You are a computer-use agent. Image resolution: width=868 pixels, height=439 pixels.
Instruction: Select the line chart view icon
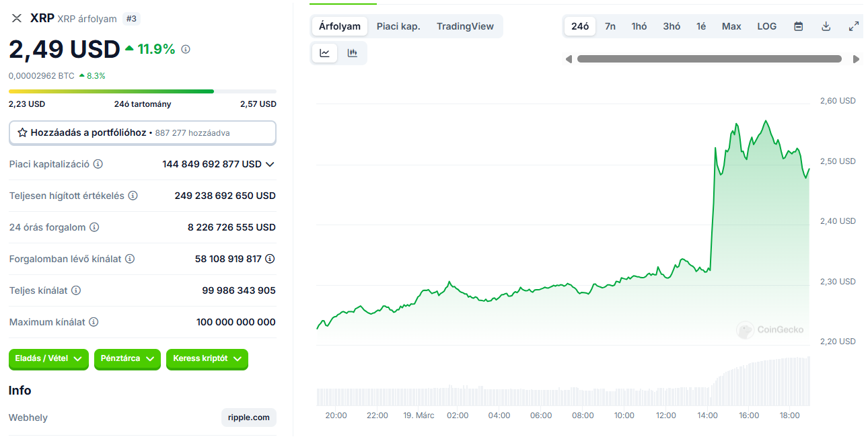[x=324, y=53]
